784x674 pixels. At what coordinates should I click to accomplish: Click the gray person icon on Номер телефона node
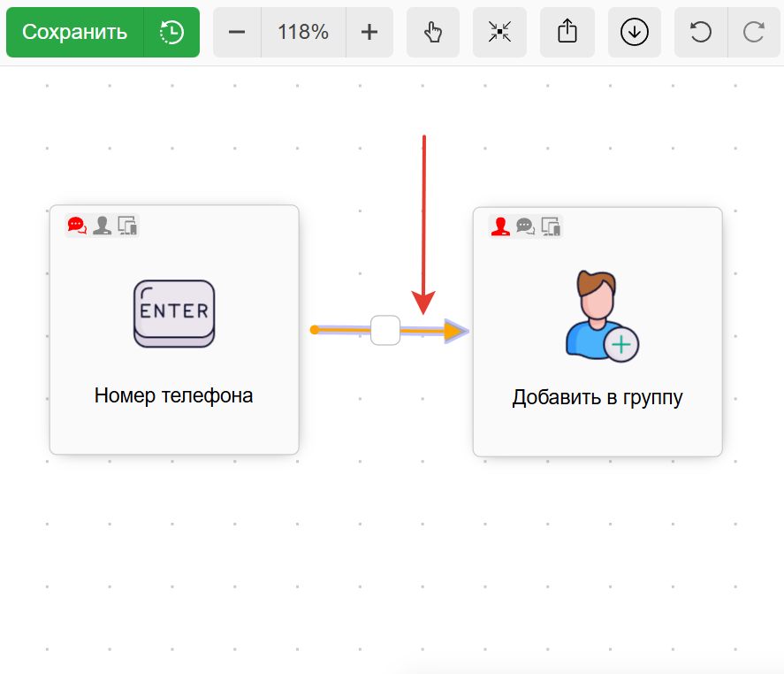[103, 226]
